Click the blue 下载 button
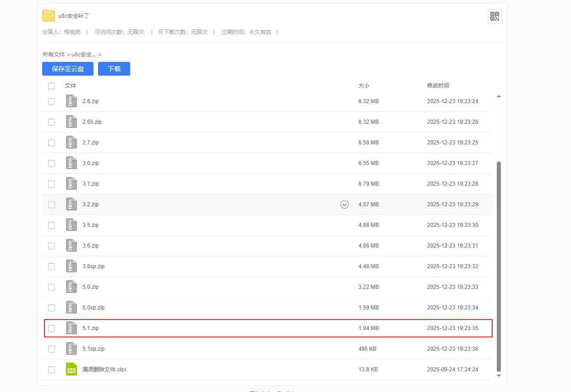Viewport: 571px width, 392px height. click(x=114, y=69)
